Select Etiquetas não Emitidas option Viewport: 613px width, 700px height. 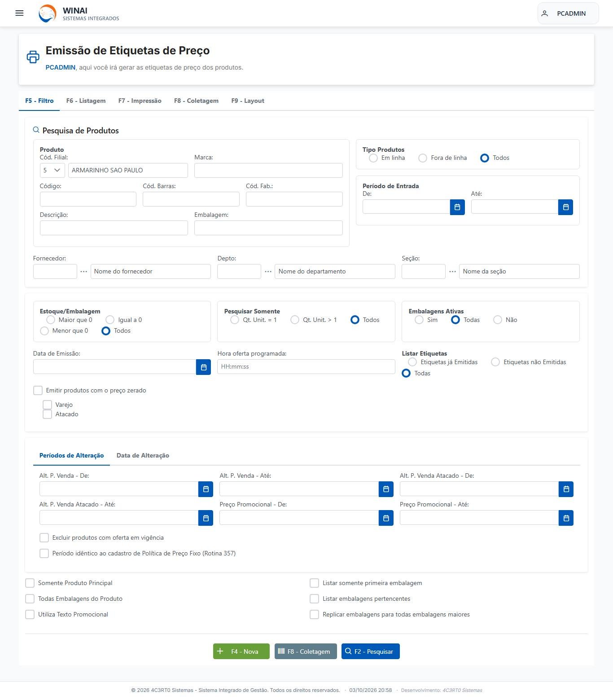click(495, 362)
